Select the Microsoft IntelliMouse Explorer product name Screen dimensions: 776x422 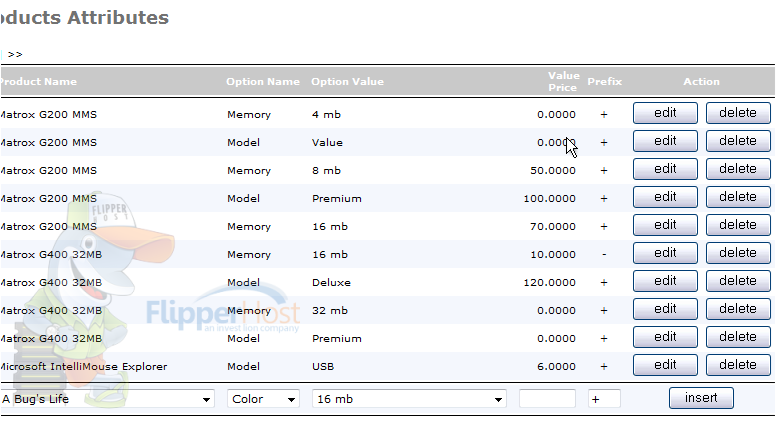[83, 367]
